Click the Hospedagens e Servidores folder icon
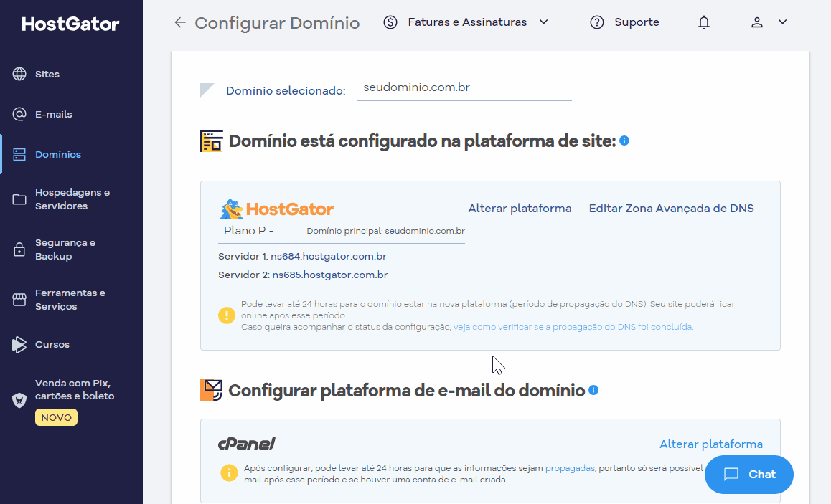This screenshot has height=504, width=831. pos(19,199)
